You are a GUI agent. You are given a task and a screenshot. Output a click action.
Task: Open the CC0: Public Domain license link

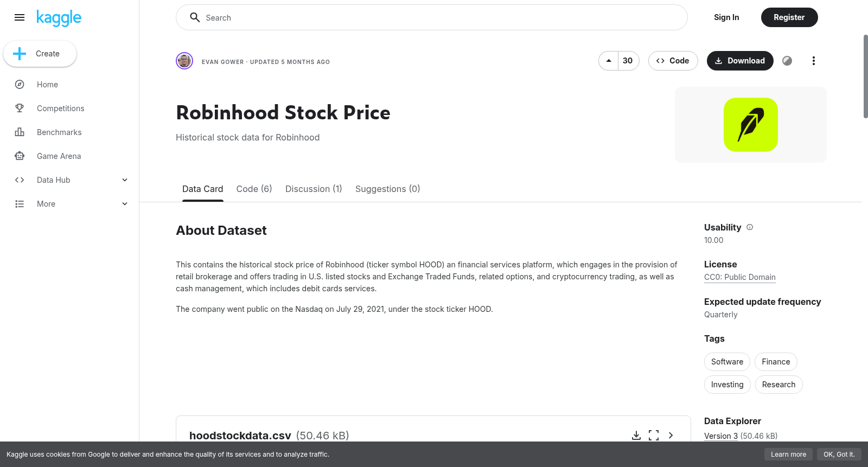[739, 277]
